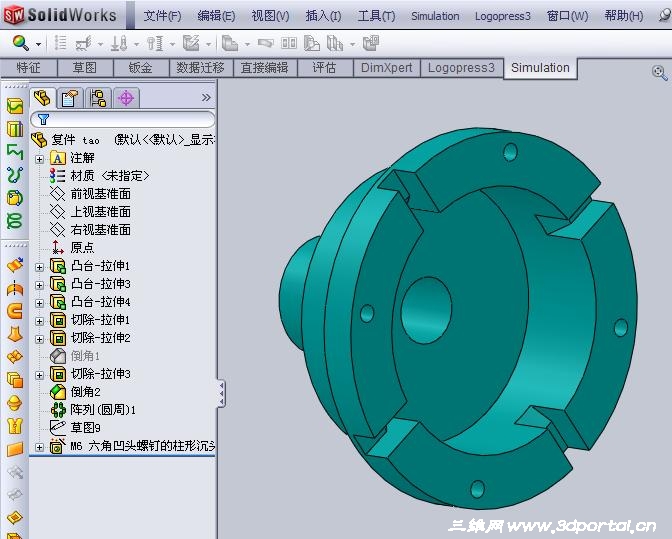Select the 注解 folder item

[82, 158]
